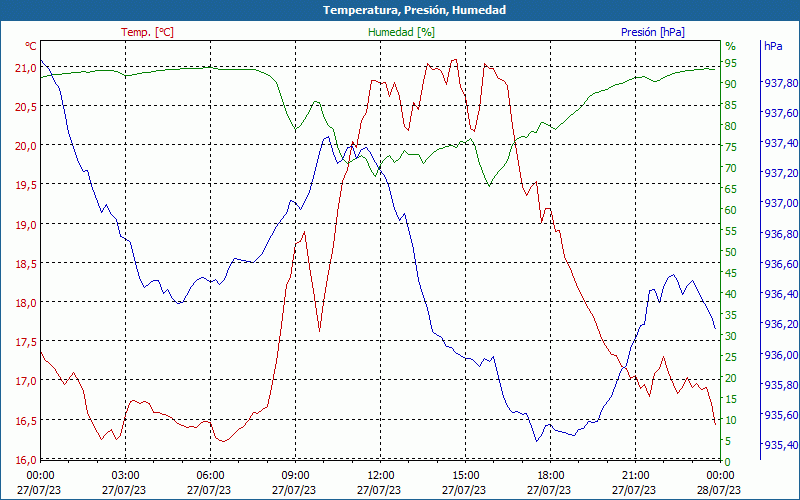Click the chart title 'Temperatura, Presión, Humedad'

tap(414, 10)
